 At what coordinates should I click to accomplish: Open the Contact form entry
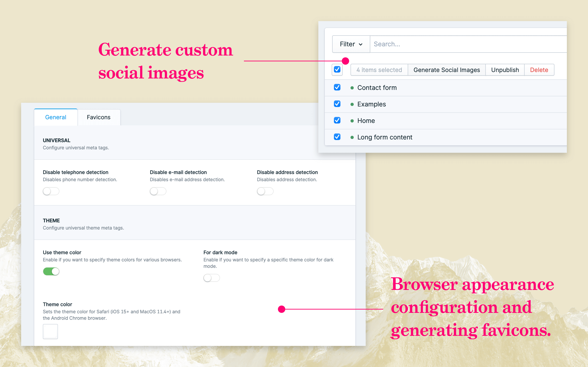point(377,88)
